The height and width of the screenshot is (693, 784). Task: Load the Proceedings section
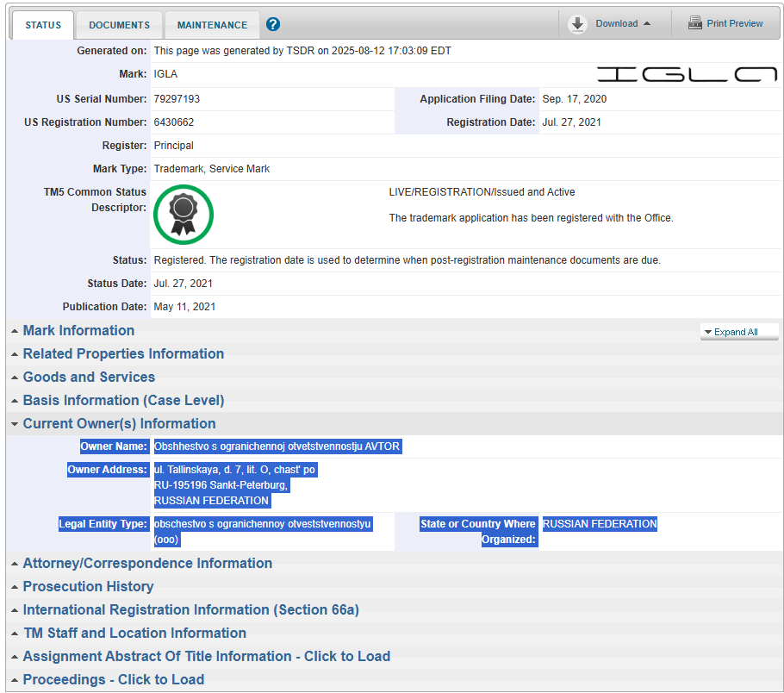113,679
